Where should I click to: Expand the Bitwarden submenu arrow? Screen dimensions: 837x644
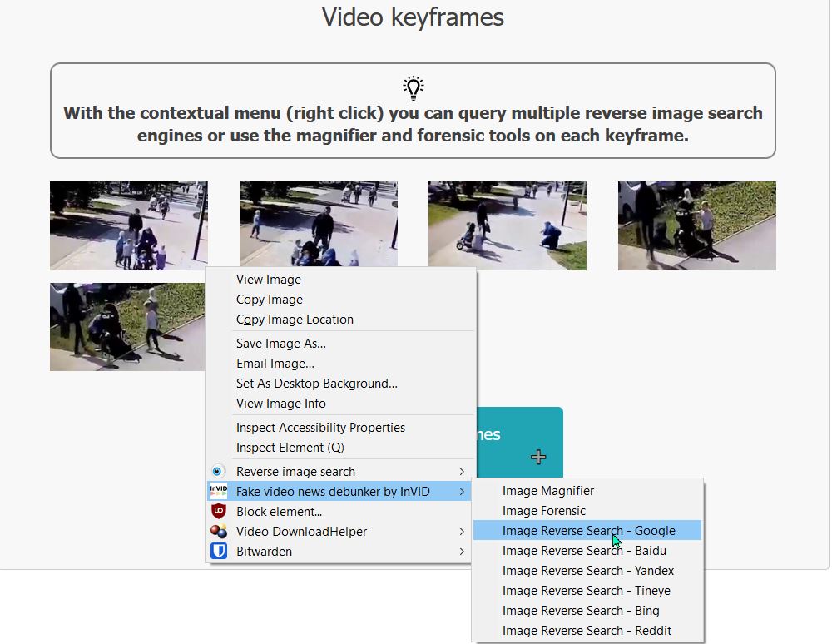tap(462, 551)
